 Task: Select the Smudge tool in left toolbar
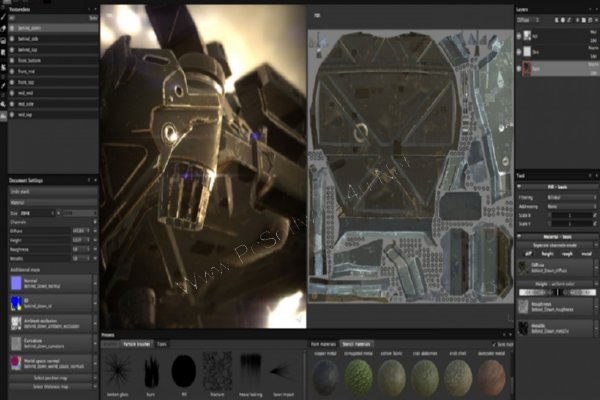(x=3, y=67)
